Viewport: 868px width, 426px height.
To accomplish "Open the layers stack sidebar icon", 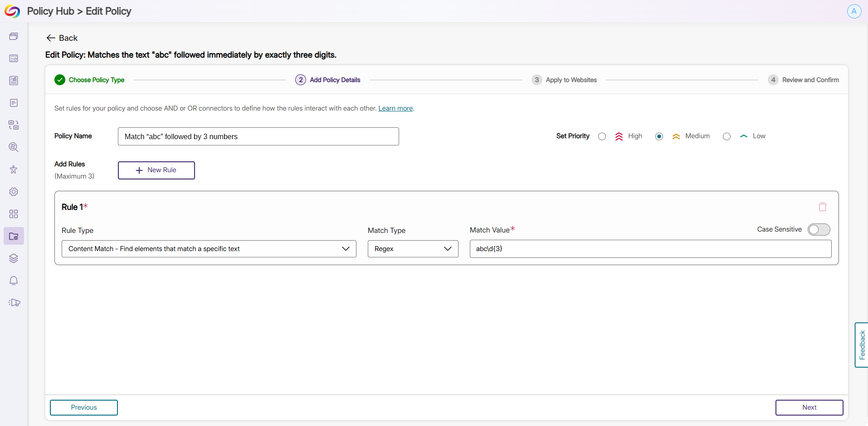I will coord(14,258).
